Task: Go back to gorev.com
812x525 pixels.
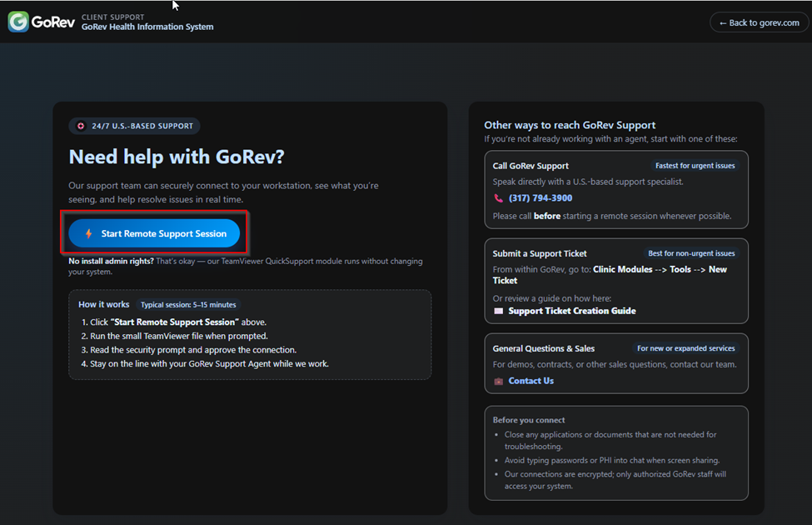Action: pyautogui.click(x=759, y=22)
